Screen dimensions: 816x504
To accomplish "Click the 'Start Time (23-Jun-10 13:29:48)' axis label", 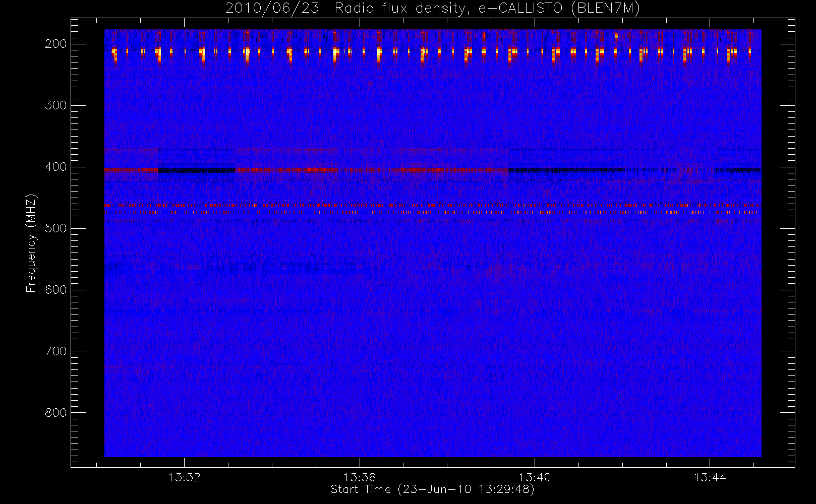I will pos(432,489).
